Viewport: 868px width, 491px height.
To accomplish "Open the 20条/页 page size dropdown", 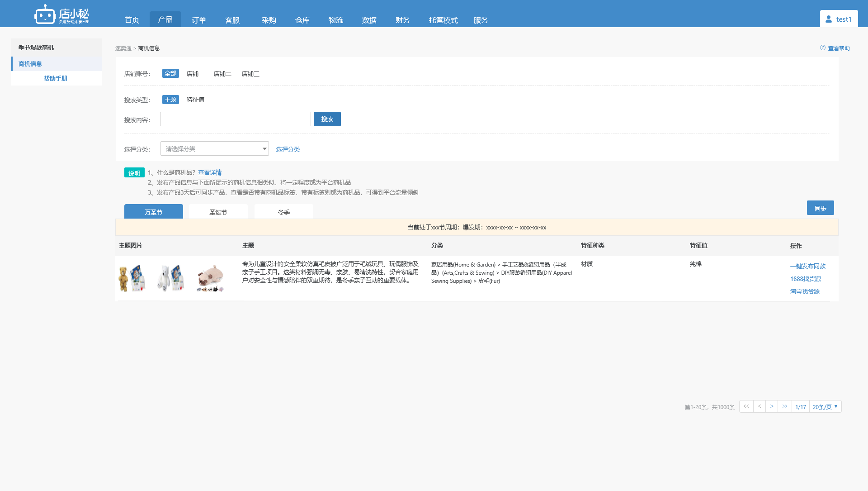I will [x=825, y=407].
